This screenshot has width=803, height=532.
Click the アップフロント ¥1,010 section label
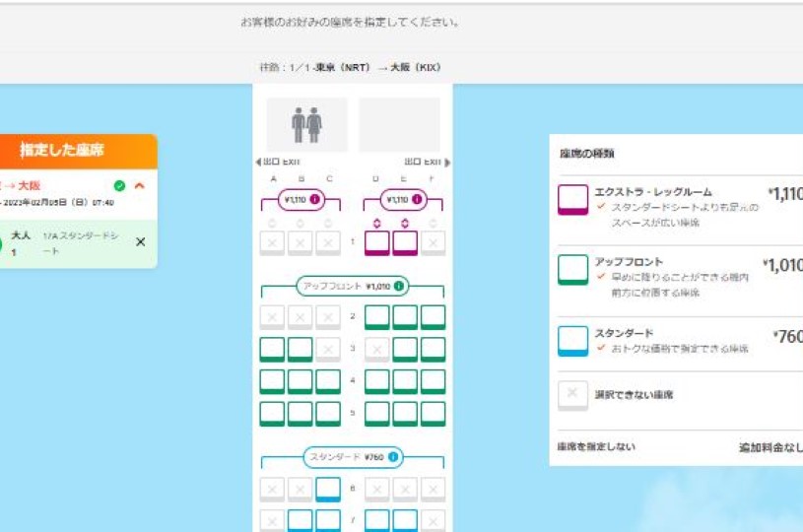[x=353, y=287]
